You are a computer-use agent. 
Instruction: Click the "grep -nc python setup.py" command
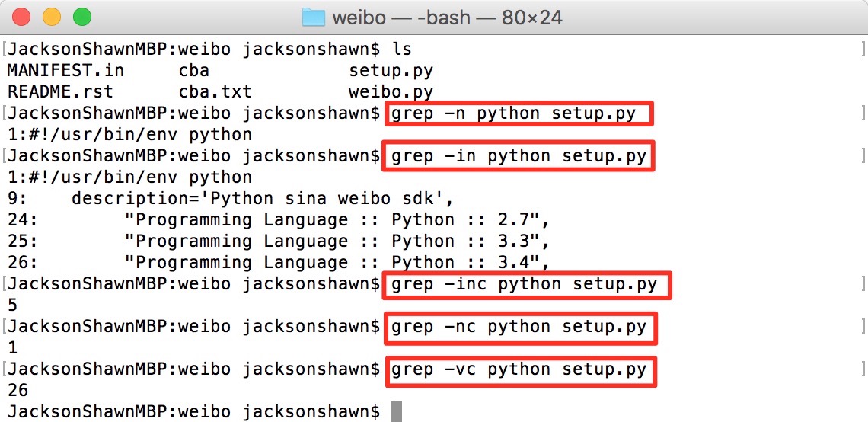click(x=519, y=328)
